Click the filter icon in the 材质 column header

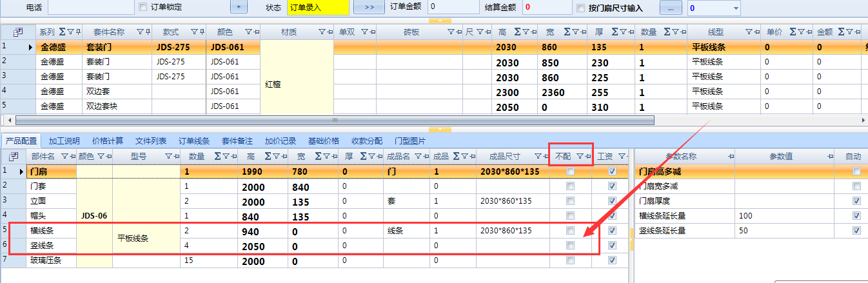click(321, 32)
